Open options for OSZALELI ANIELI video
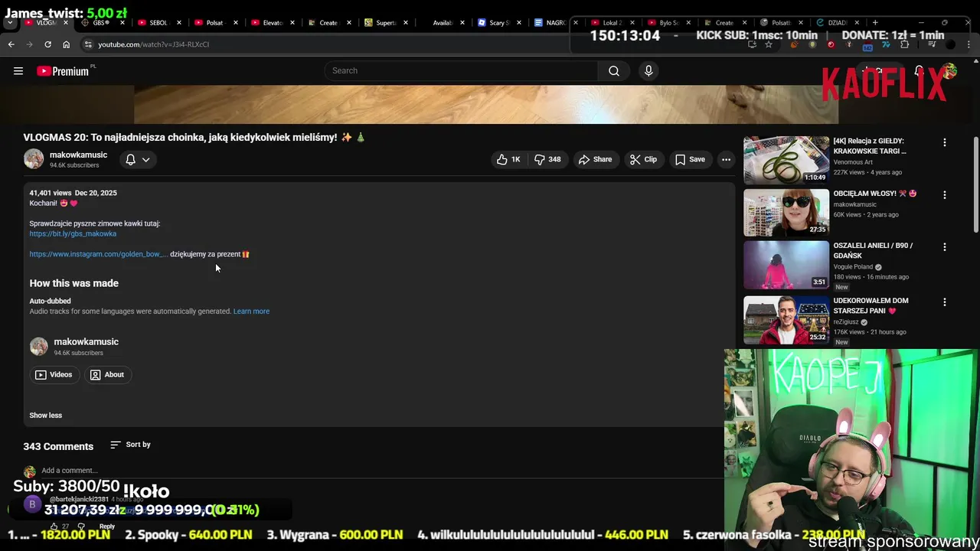This screenshot has width=980, height=551. [945, 247]
